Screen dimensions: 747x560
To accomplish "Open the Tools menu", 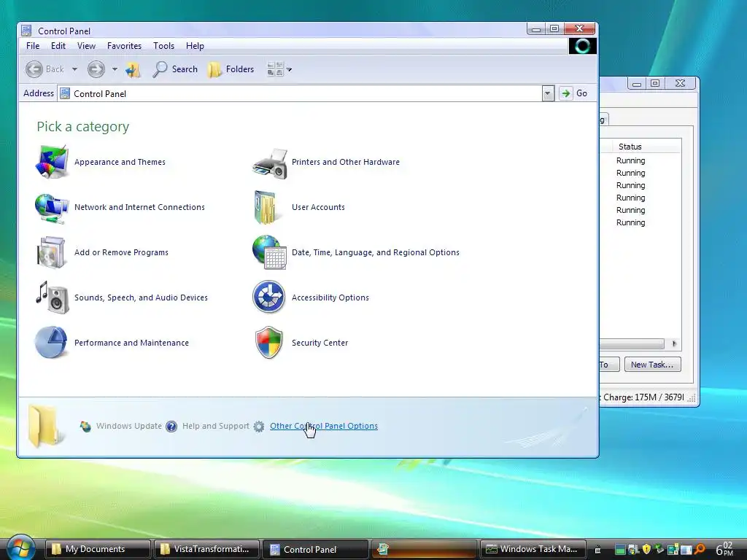I will pos(163,46).
